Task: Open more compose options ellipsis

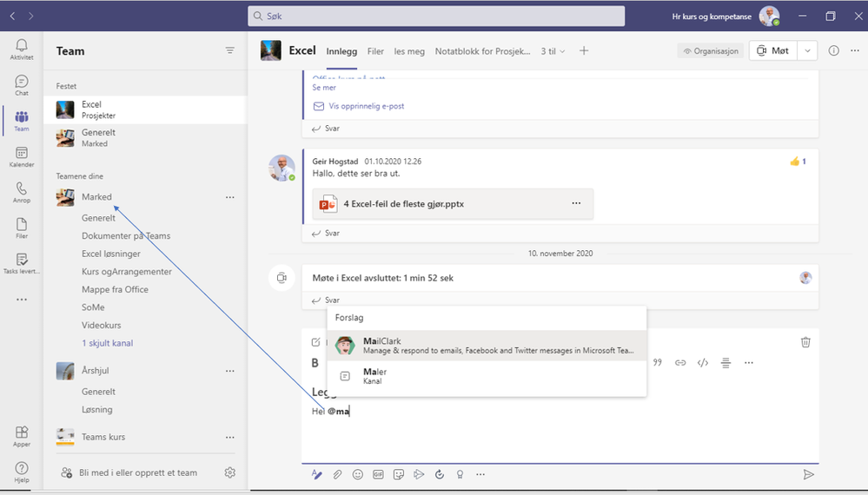Action: [x=480, y=474]
